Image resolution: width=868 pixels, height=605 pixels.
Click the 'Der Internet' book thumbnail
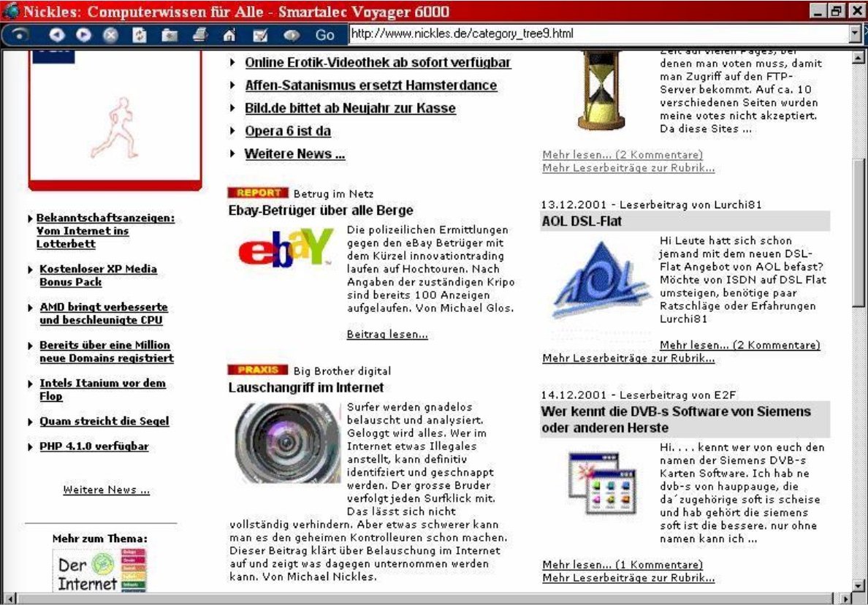[99, 570]
